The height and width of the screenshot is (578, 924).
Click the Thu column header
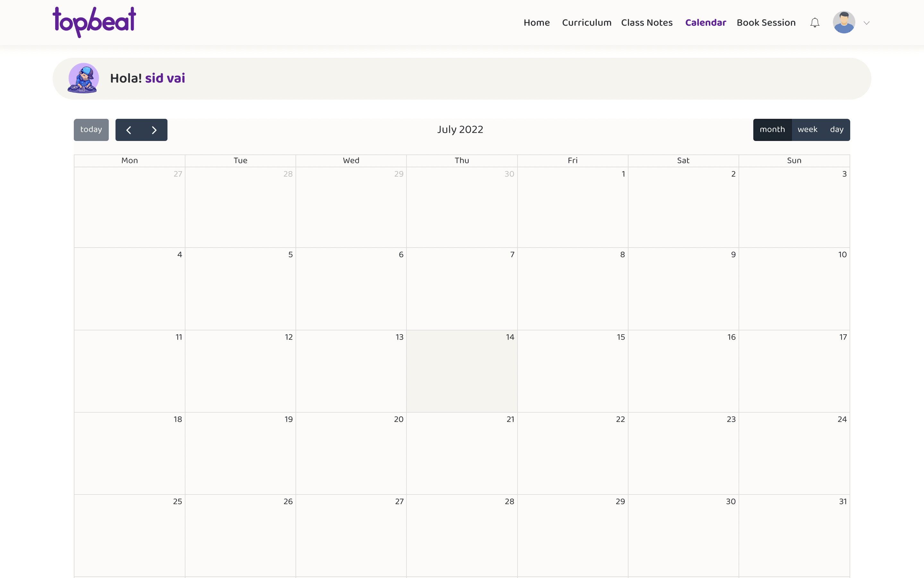462,161
